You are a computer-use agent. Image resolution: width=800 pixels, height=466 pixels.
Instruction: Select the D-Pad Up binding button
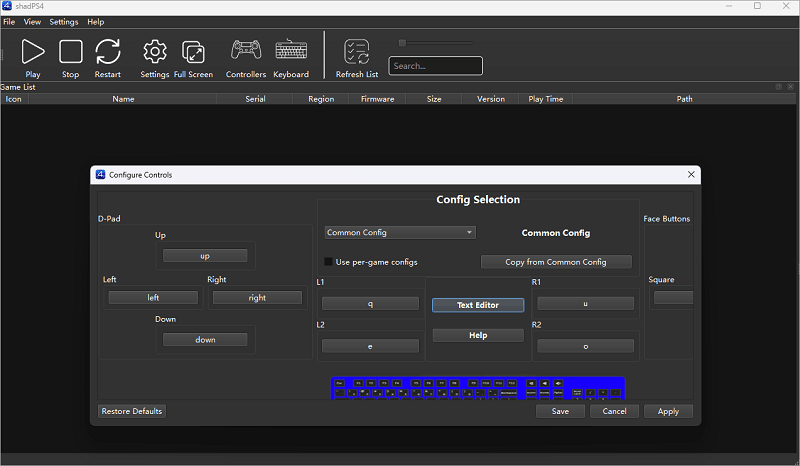tap(205, 255)
